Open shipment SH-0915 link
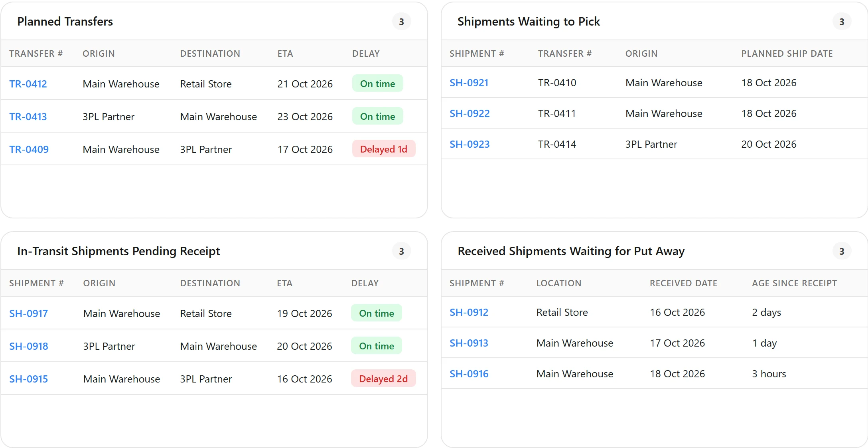Image resolution: width=868 pixels, height=448 pixels. point(28,379)
